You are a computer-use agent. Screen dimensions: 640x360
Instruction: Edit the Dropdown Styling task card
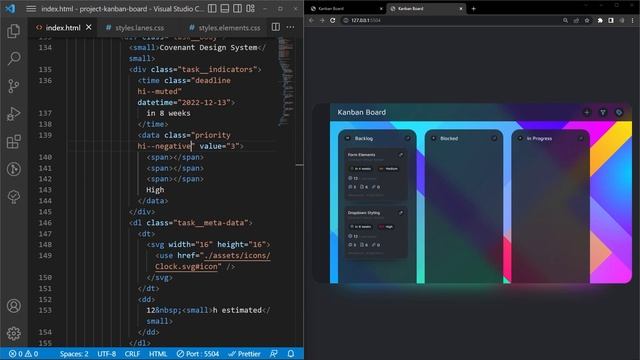pos(401,213)
